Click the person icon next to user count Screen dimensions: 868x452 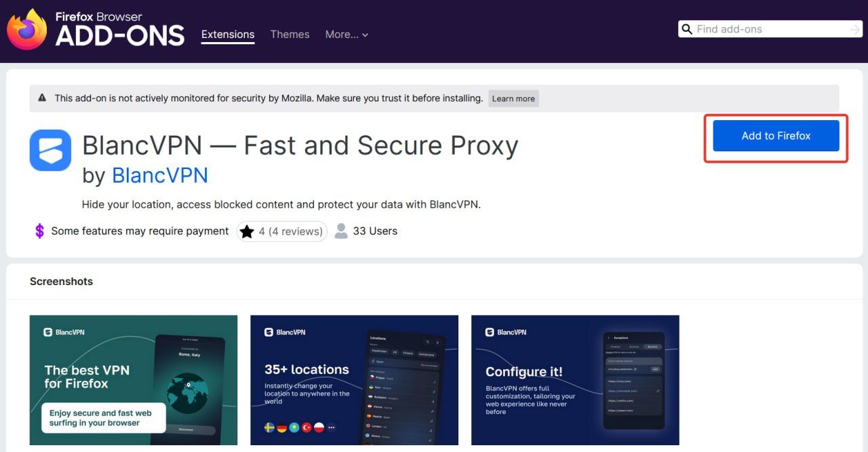coord(341,231)
